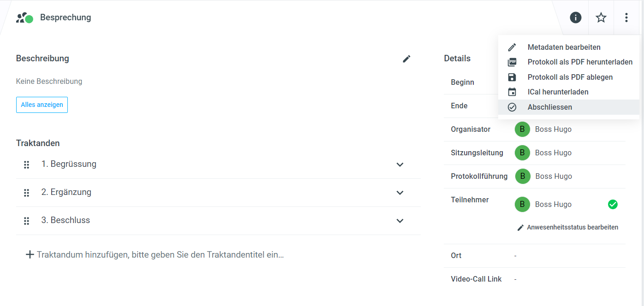Click drag handle next to Beschluss
The image size is (644, 306).
[27, 221]
